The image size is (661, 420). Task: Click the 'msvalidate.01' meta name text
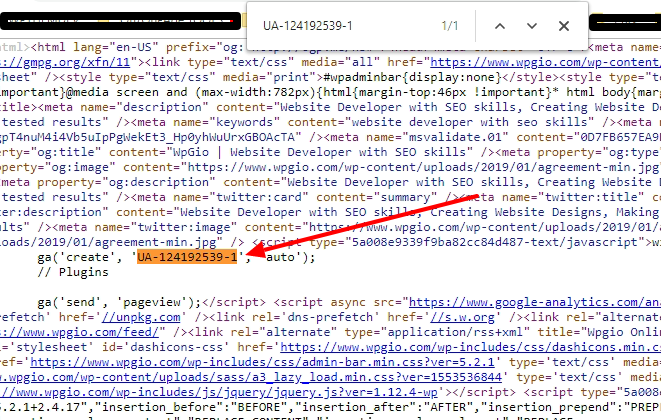pyautogui.click(x=455, y=137)
